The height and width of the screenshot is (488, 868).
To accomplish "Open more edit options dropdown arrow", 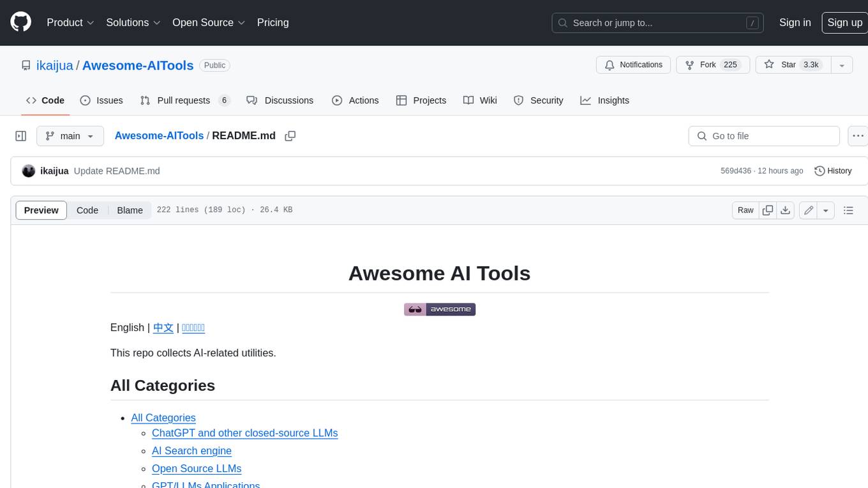I will click(x=826, y=210).
